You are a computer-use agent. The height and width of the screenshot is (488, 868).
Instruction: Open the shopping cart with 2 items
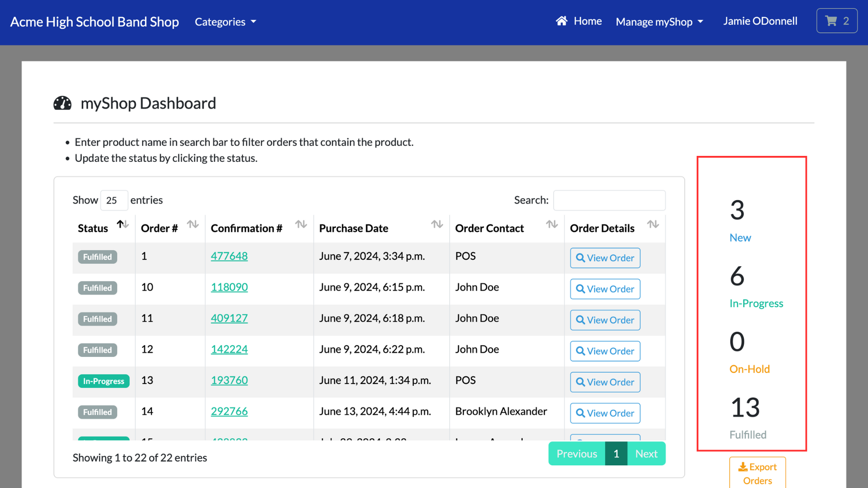click(837, 21)
